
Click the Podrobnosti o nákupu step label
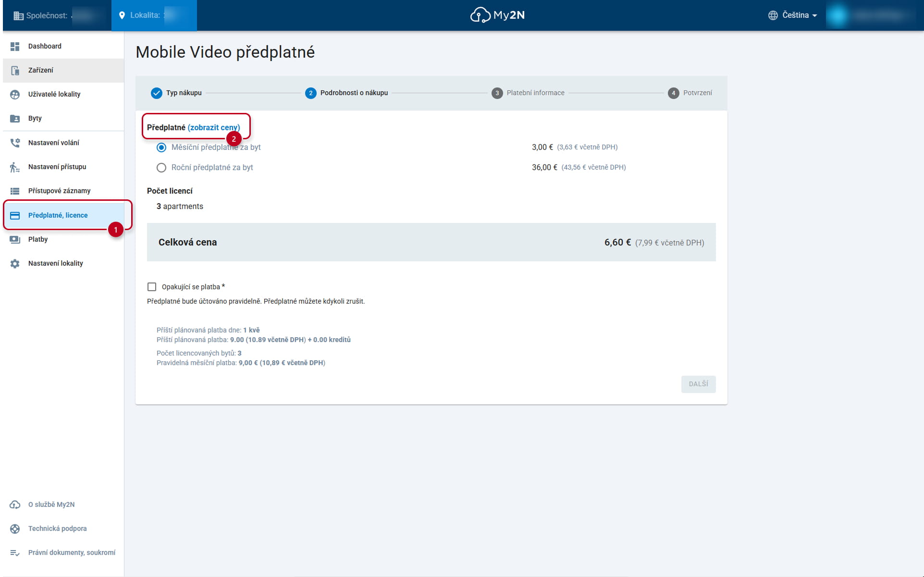(x=354, y=93)
